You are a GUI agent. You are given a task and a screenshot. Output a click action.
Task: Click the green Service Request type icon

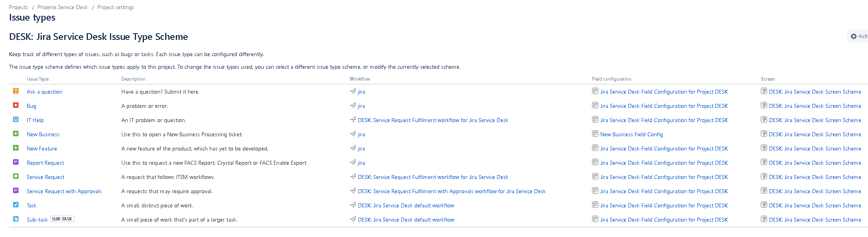pyautogui.click(x=16, y=176)
